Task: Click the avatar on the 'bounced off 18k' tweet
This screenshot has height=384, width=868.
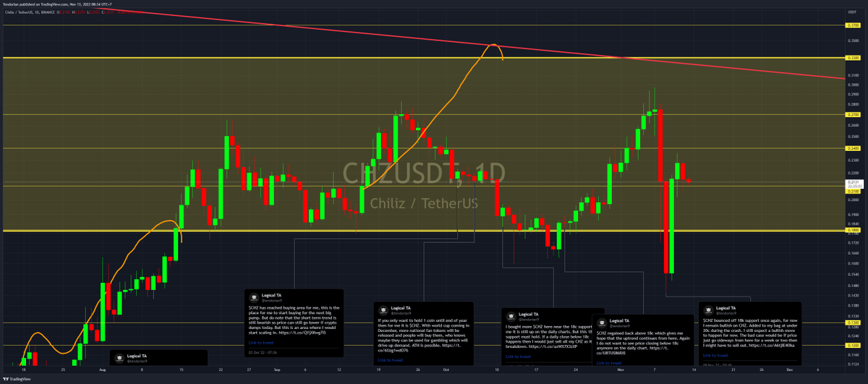Action: (708, 309)
